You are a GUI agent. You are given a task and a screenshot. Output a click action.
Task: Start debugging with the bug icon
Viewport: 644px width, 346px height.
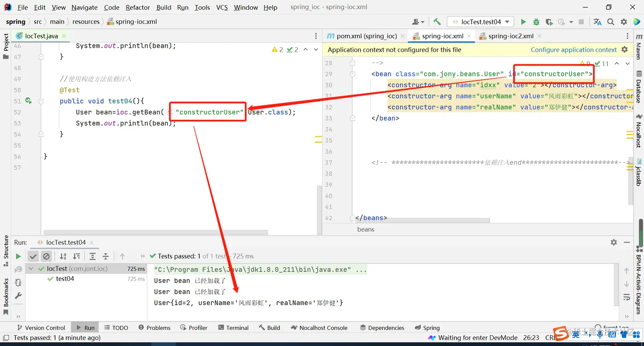[536, 22]
